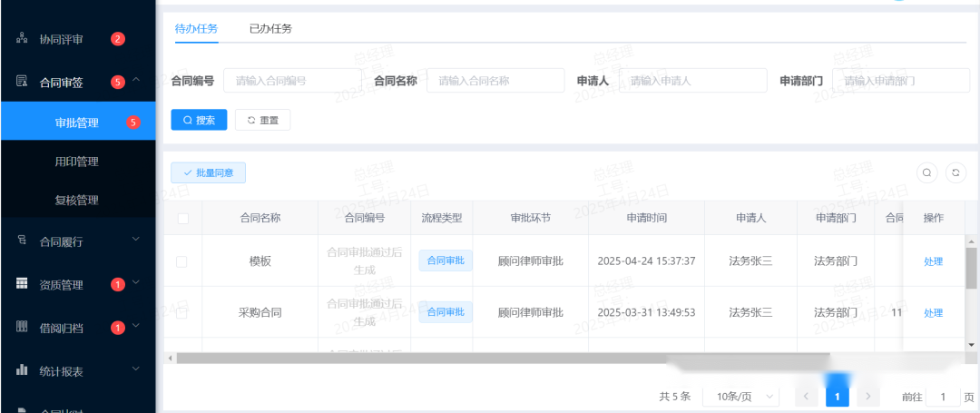Viewport: 980px width, 413px height.
Task: Click the 统计报表 bar chart icon
Action: click(x=22, y=370)
